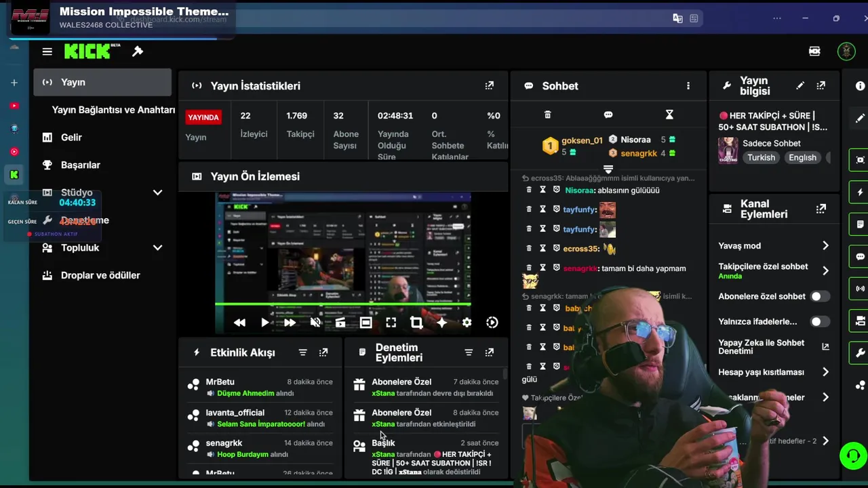Click the Turkish language tag
This screenshot has width=868, height=488.
(761, 157)
